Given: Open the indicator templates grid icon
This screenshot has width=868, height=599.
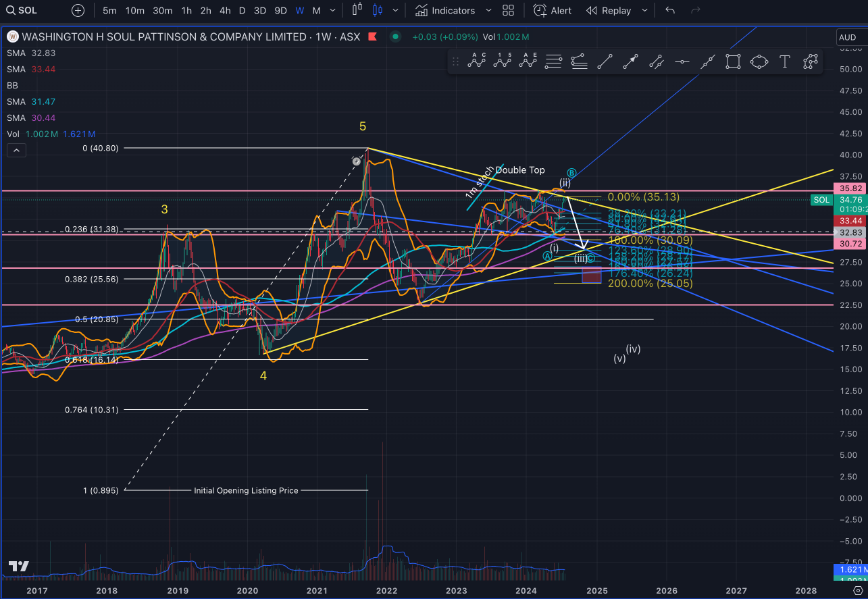Looking at the screenshot, I should pos(509,11).
